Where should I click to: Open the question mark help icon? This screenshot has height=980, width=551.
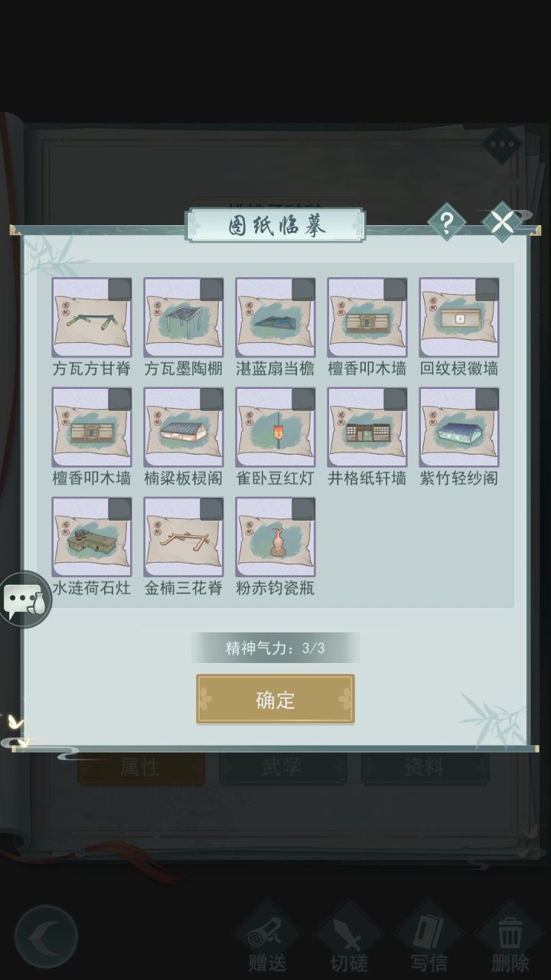click(447, 223)
